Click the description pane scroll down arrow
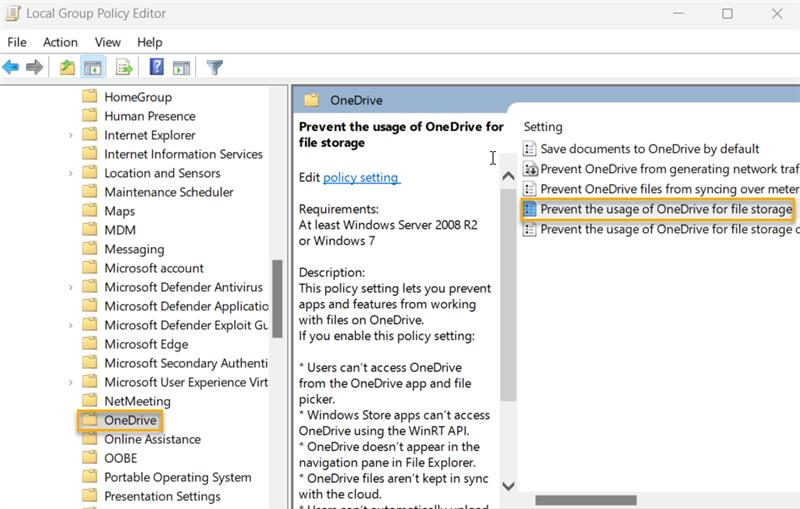 coord(508,486)
